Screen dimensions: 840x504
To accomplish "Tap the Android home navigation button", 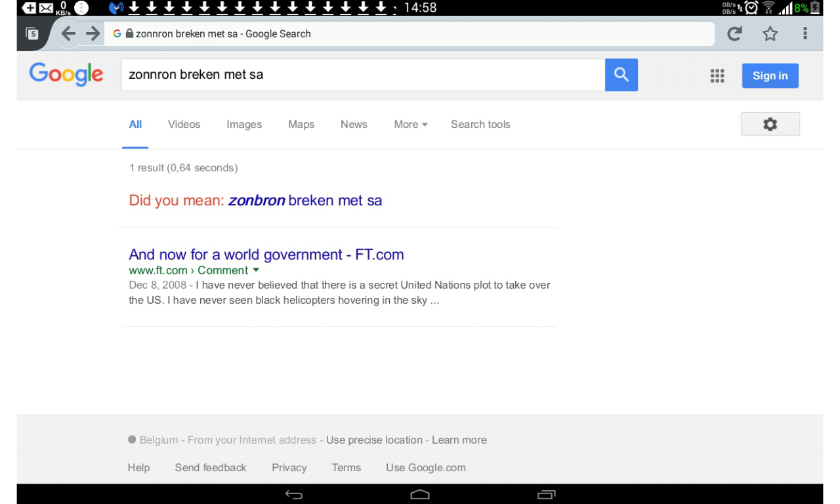I will (x=420, y=494).
